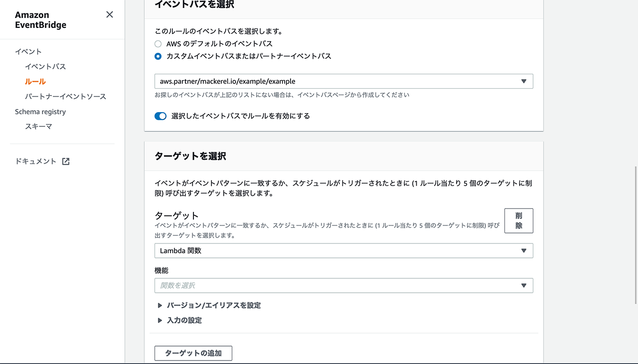
Task: Click the イベント section heading in the sidebar
Action: tap(28, 52)
